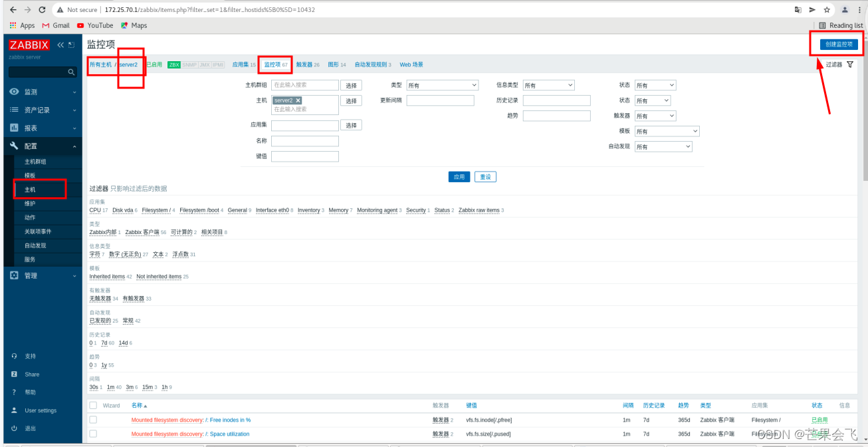Open the server2 breadcrumb link
Screen dimensions: 868x447
pyautogui.click(x=128, y=65)
